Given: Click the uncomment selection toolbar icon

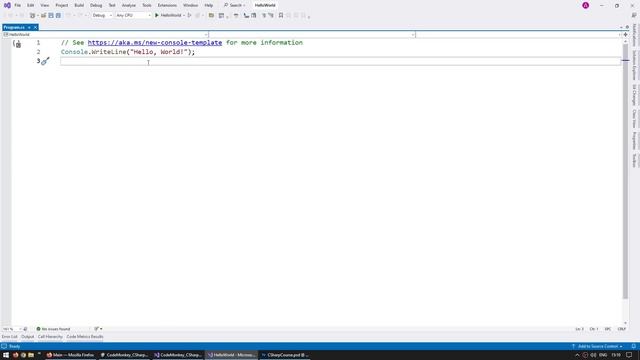Looking at the screenshot, I should tap(253, 16).
